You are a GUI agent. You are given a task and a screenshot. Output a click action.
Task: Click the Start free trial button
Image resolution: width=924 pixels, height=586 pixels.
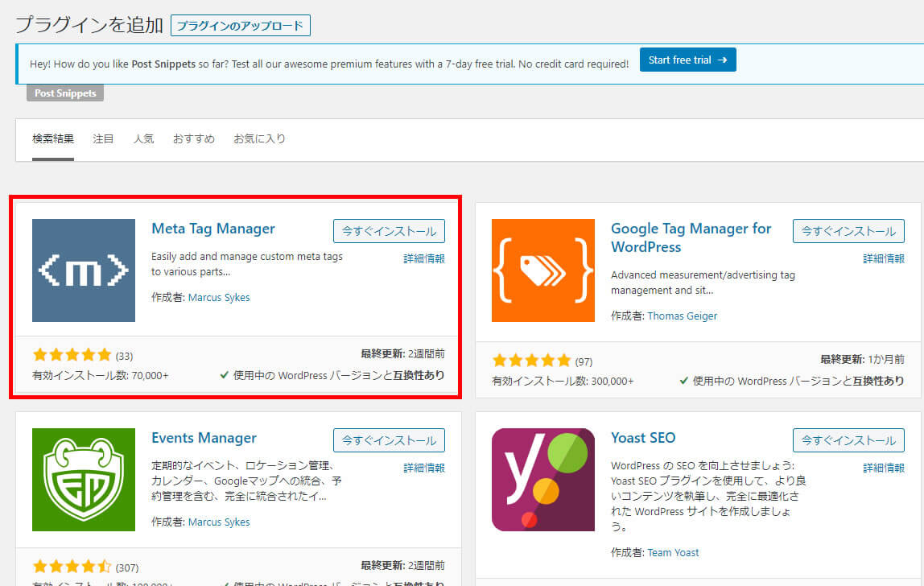(687, 60)
